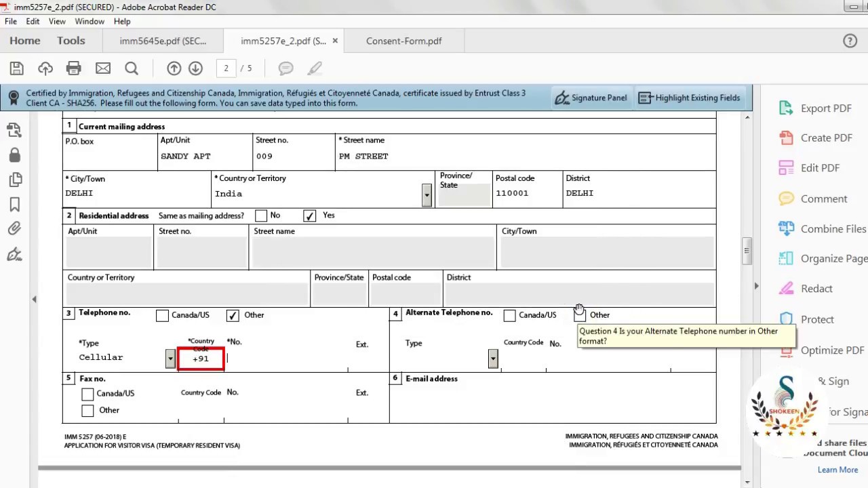Go to previous page arrow
Viewport: 868px width, 488px height.
click(x=174, y=68)
